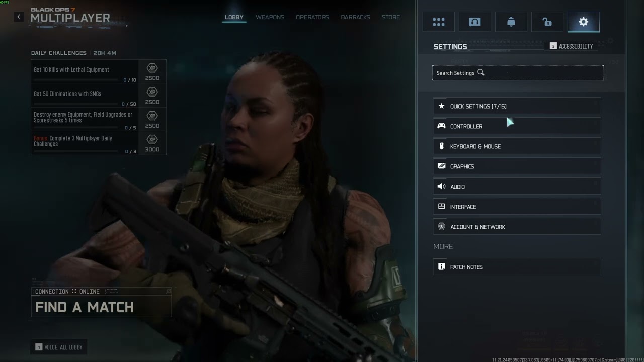Click the magnifier icon in Search Settings
This screenshot has height=362, width=644.
pos(481,73)
